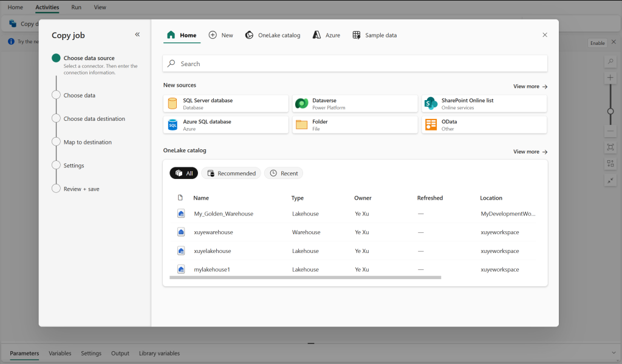The height and width of the screenshot is (364, 622).
Task: Click the fit to screen canvas icon
Action: click(610, 147)
